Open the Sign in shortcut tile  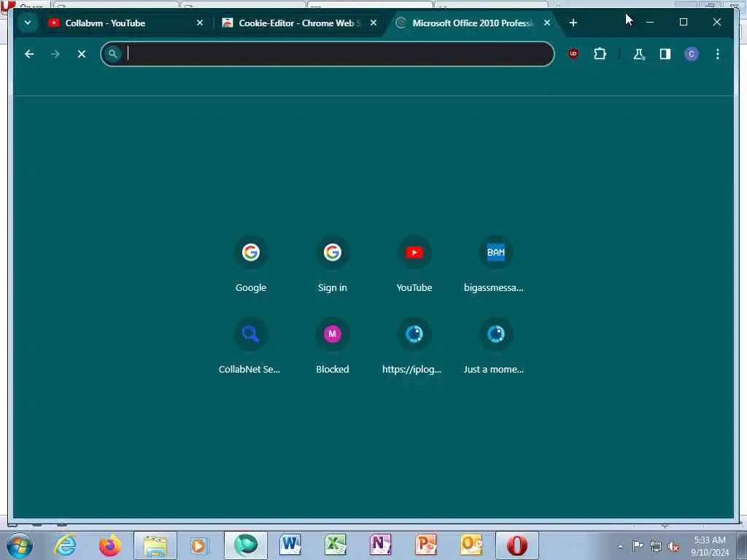333,265
